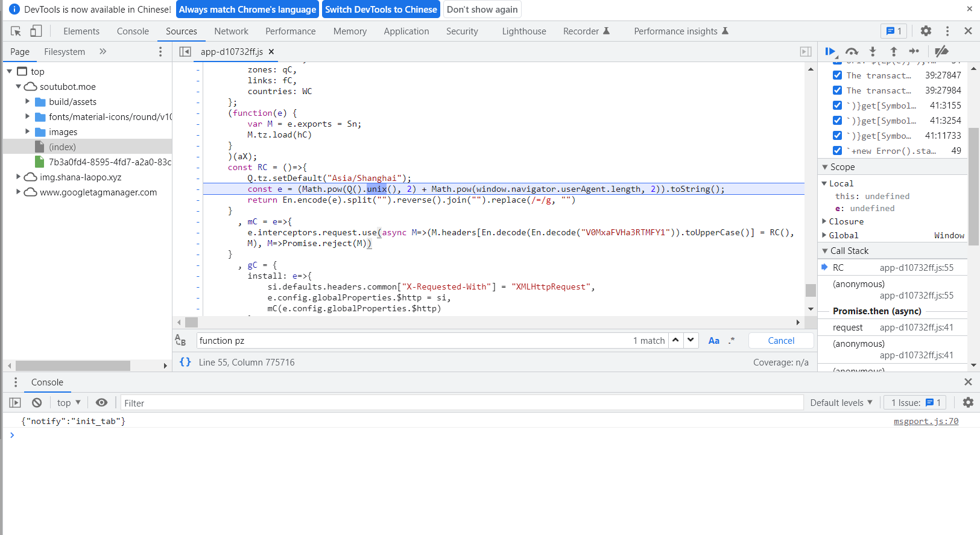The width and height of the screenshot is (980, 535).
Task: Open the DevTools settings gear
Action: pyautogui.click(x=926, y=31)
